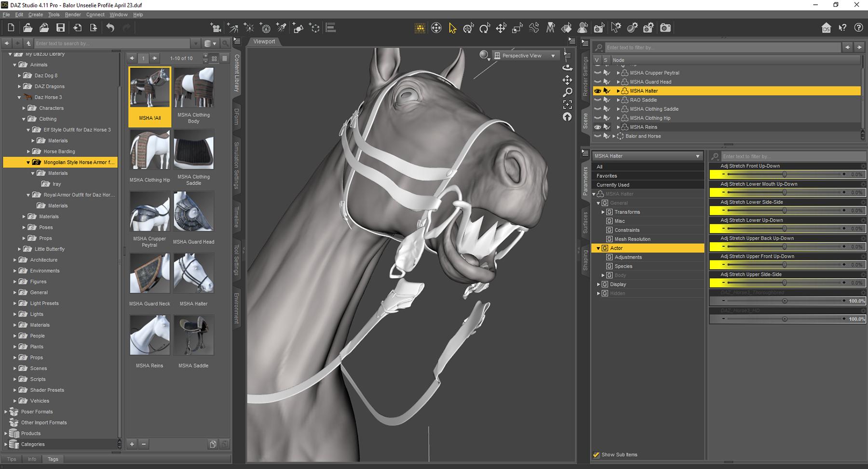Open the Window menu
This screenshot has height=469, width=868.
click(119, 14)
